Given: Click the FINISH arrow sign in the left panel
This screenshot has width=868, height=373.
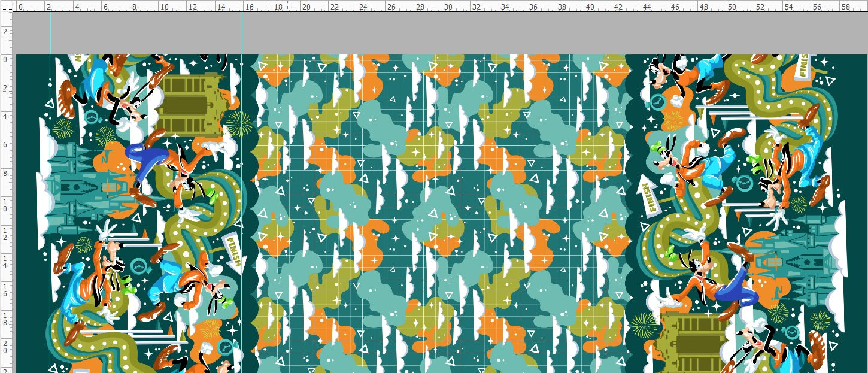Looking at the screenshot, I should (235, 251).
